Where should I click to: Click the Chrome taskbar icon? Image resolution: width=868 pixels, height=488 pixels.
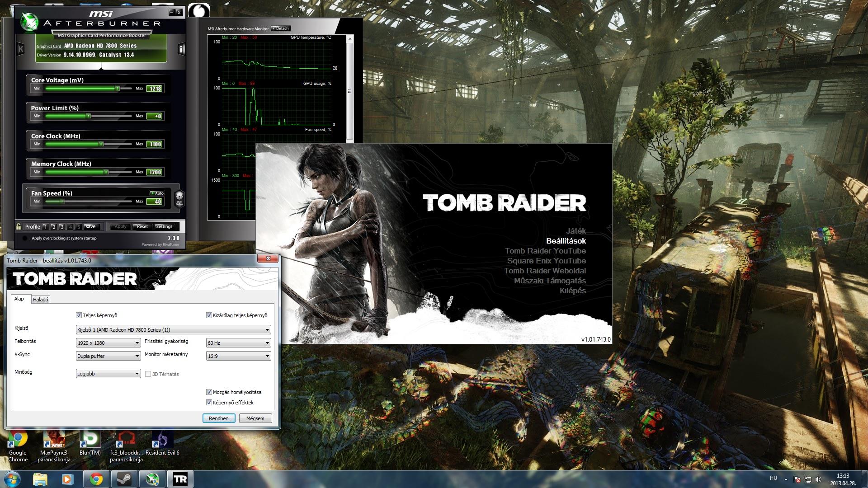(96, 479)
